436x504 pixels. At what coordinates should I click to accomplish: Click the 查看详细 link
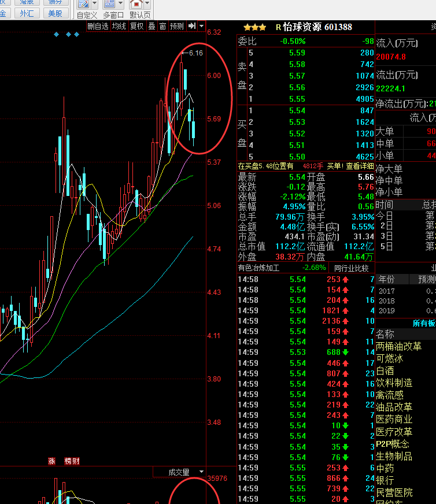point(360,166)
